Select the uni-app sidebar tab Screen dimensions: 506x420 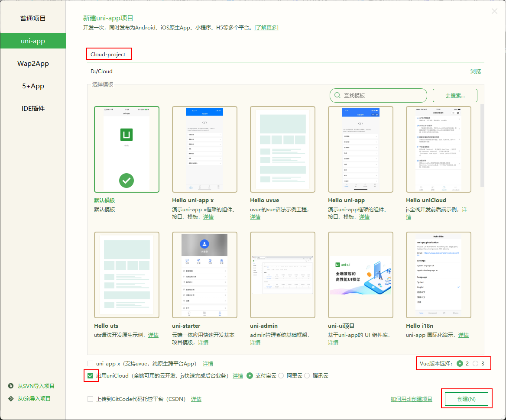(x=33, y=41)
